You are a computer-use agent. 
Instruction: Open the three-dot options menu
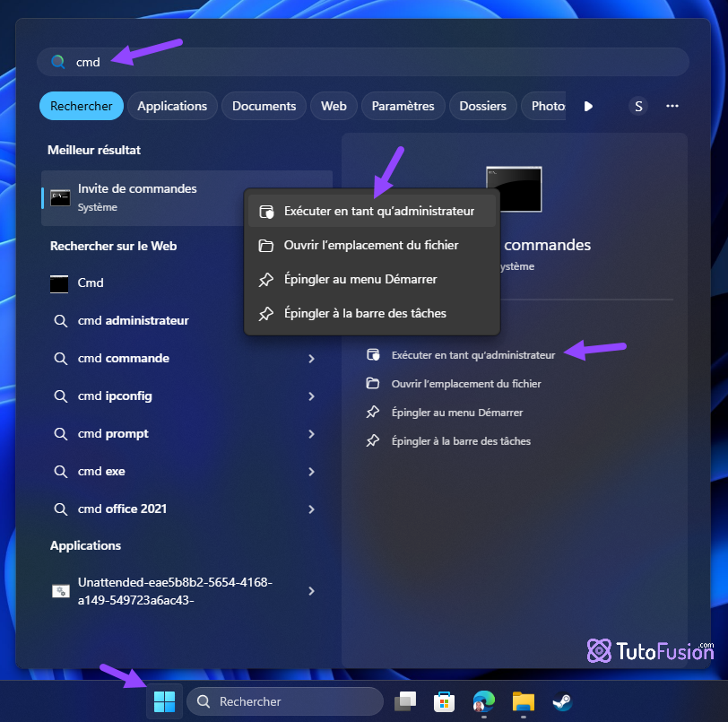(x=672, y=106)
